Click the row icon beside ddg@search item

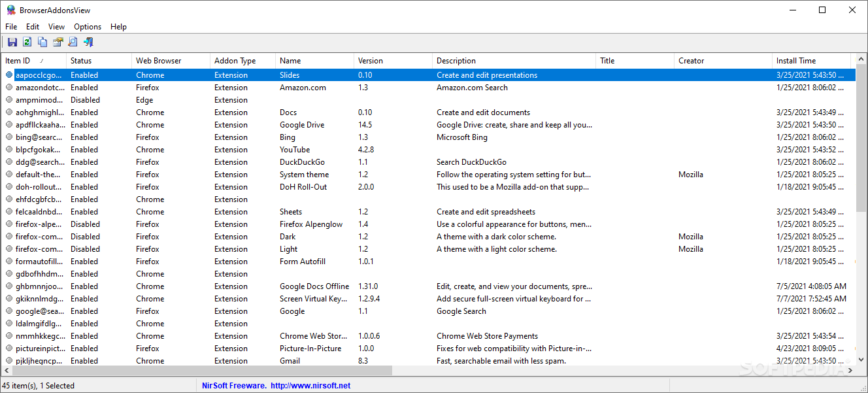point(9,162)
